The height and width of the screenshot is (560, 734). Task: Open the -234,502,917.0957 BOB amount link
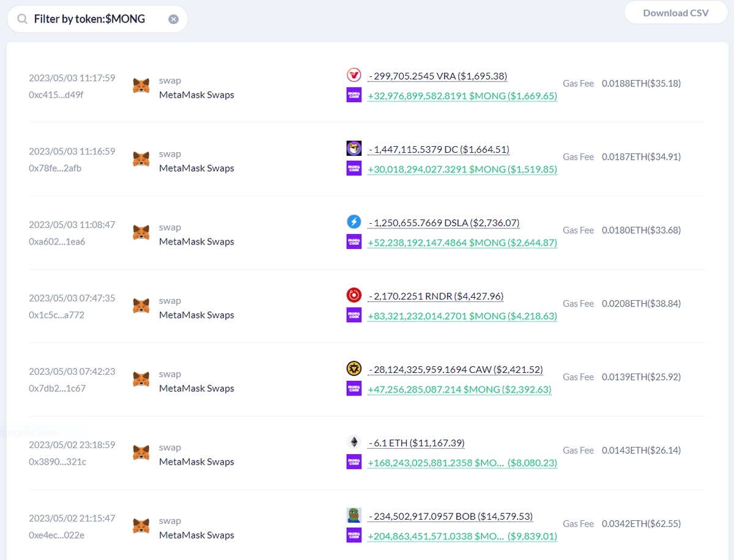pyautogui.click(x=450, y=516)
